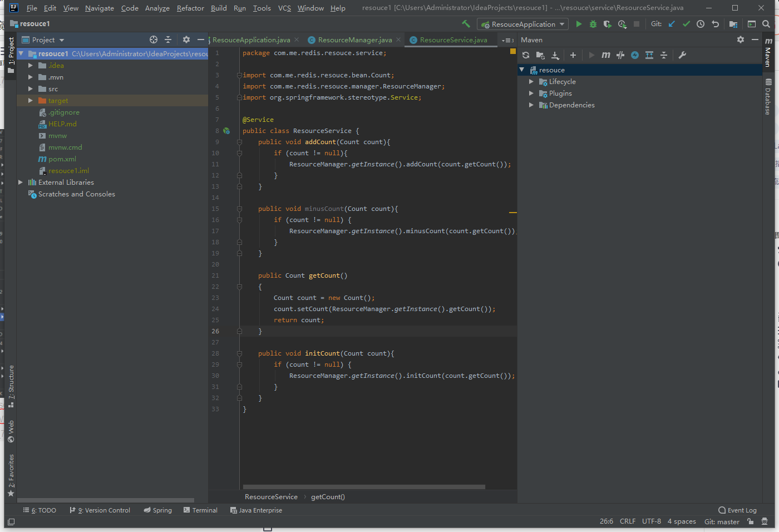Change the UTF-8 file encoding in the status bar
Screen dimensions: 779x532
pyautogui.click(x=652, y=521)
